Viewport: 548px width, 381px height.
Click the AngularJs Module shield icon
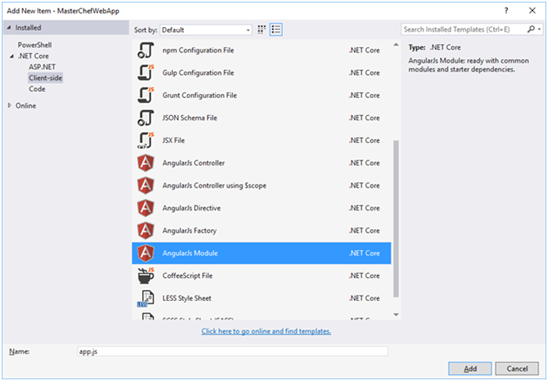[x=145, y=253]
